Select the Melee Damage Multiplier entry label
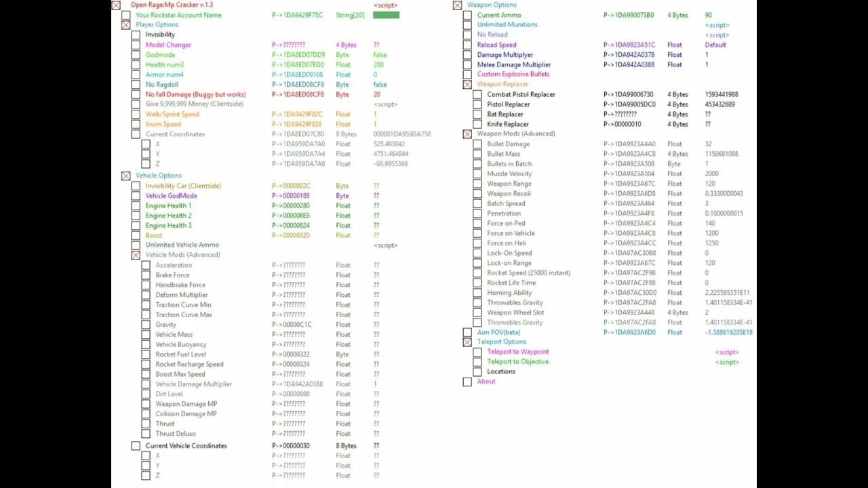This screenshot has width=868, height=488. [x=514, y=64]
